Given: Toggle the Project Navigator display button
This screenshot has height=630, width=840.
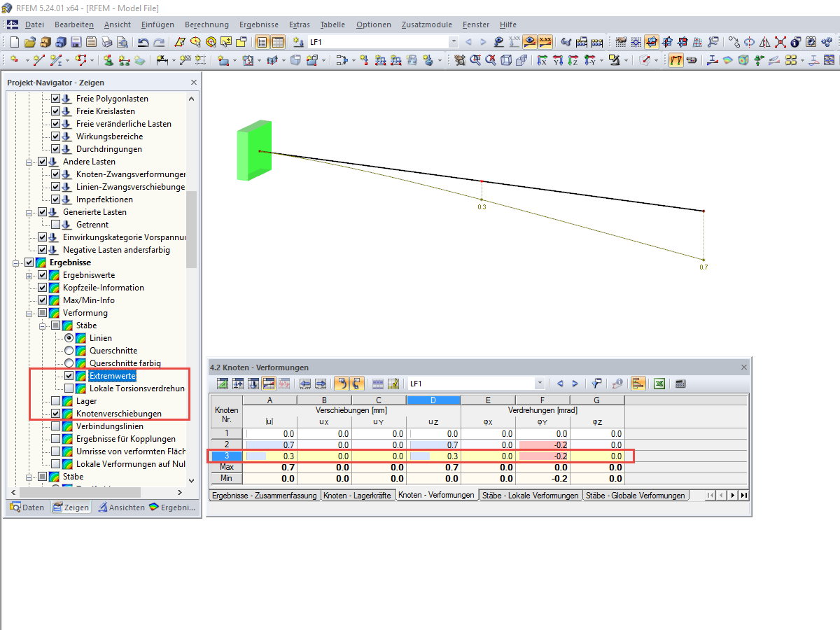Looking at the screenshot, I should (262, 42).
